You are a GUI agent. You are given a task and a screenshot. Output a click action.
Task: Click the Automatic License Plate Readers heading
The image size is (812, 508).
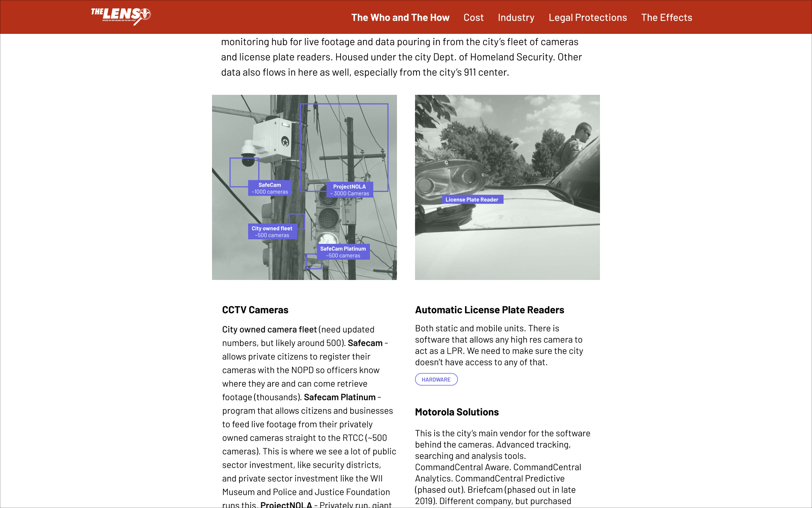489,310
